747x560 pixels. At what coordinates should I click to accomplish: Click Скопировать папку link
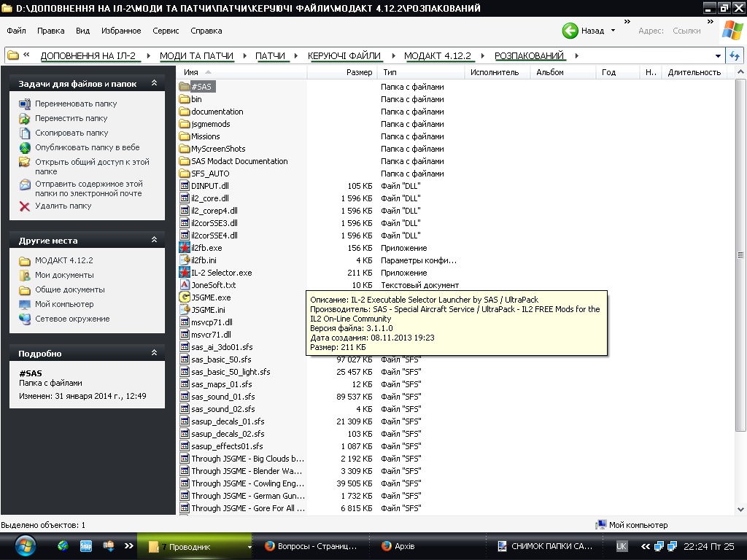[71, 133]
